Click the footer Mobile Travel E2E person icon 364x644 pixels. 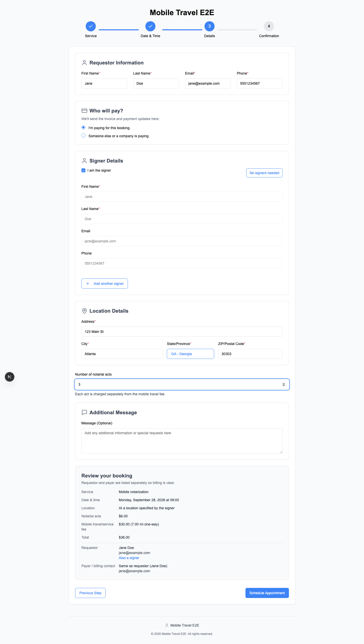pyautogui.click(x=167, y=625)
